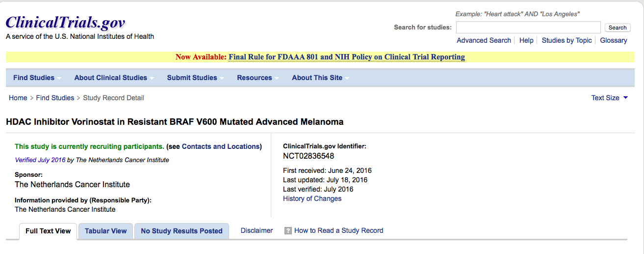Click the Home breadcrumb link
The image size is (644, 254).
pyautogui.click(x=18, y=98)
